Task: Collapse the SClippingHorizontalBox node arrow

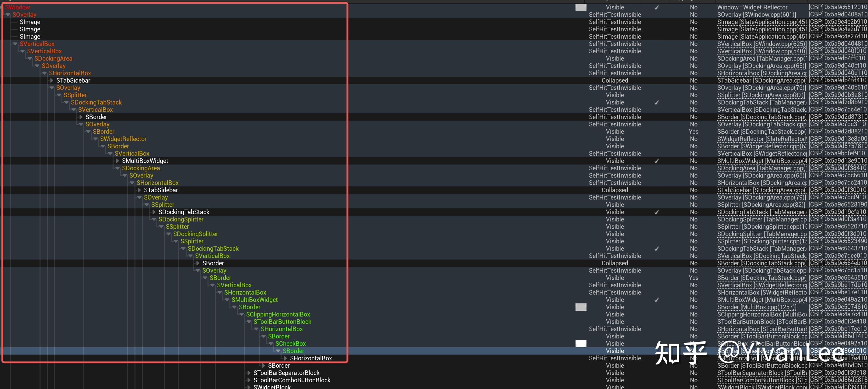Action: pos(242,314)
